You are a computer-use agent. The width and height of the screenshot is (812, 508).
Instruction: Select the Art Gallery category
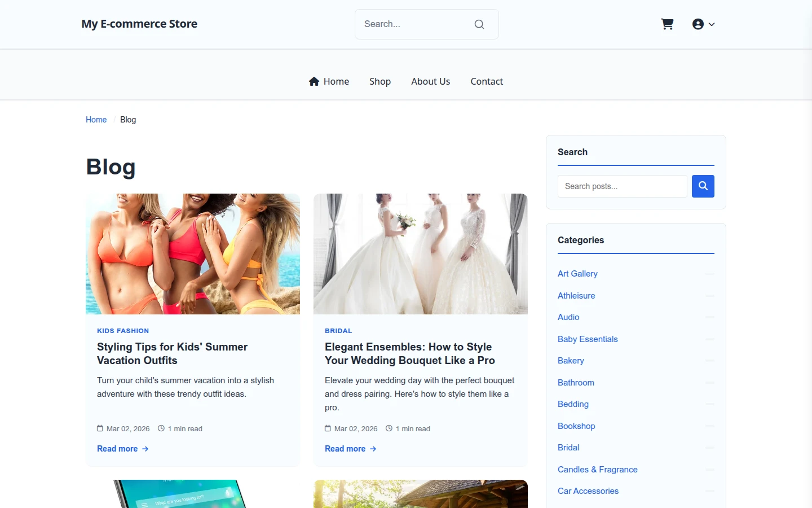(577, 274)
